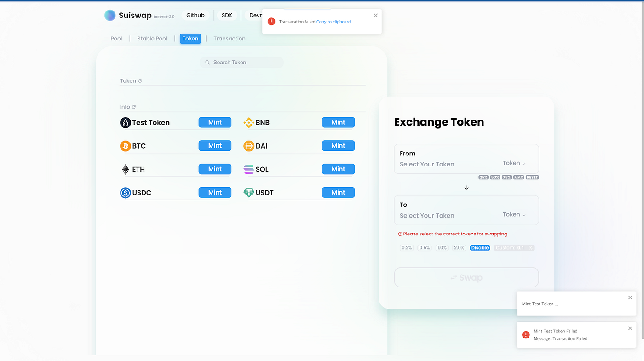
Task: Open the SDK link
Action: [x=227, y=15]
